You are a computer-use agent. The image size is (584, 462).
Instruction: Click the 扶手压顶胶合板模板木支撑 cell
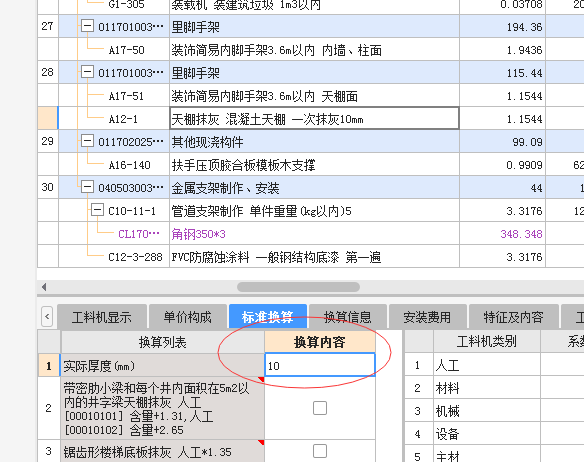pyautogui.click(x=314, y=165)
